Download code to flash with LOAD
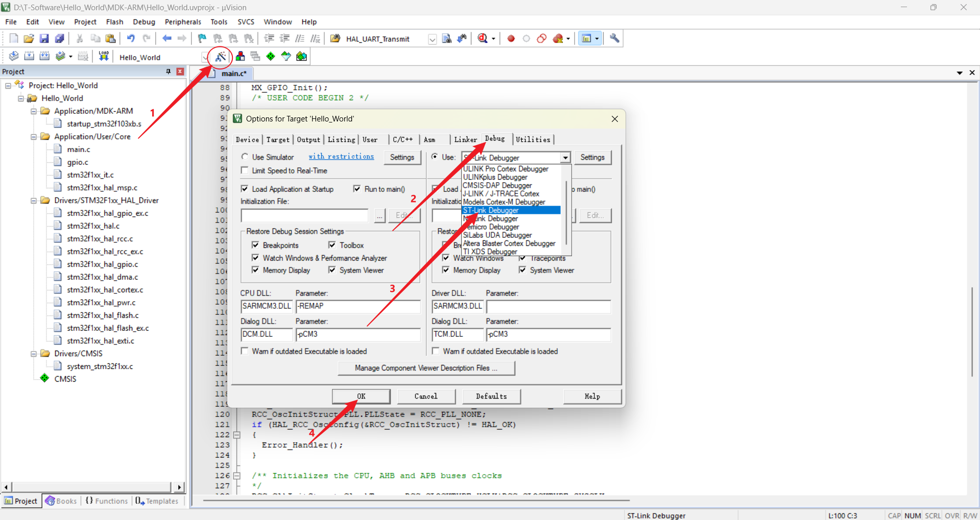 tap(104, 57)
